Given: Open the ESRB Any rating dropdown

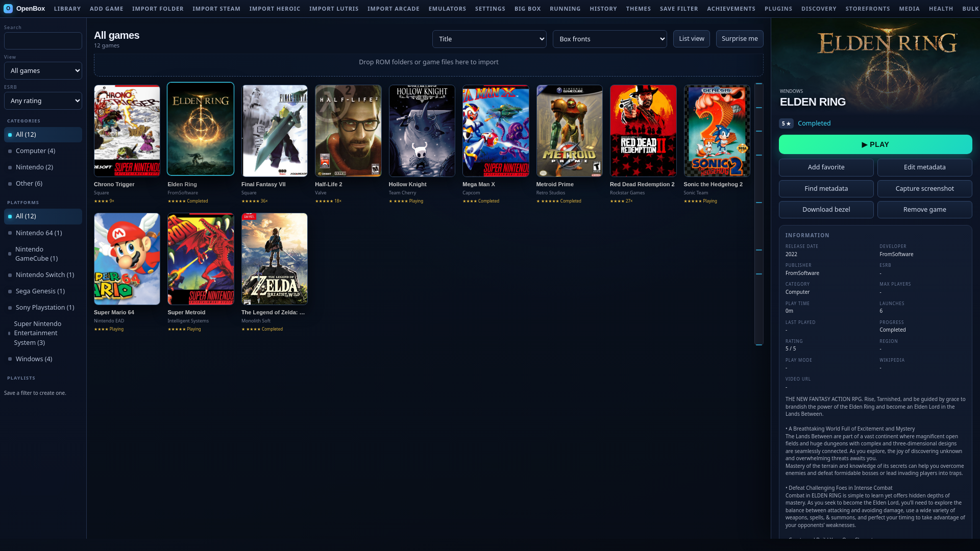Looking at the screenshot, I should 43,101.
